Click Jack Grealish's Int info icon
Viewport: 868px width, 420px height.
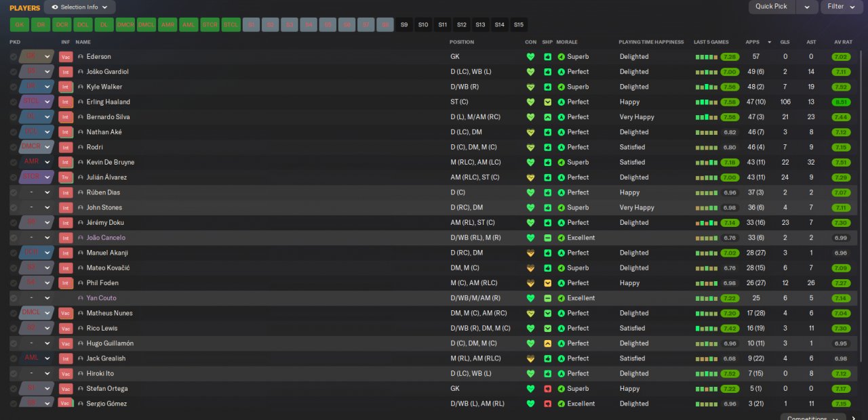[66, 359]
